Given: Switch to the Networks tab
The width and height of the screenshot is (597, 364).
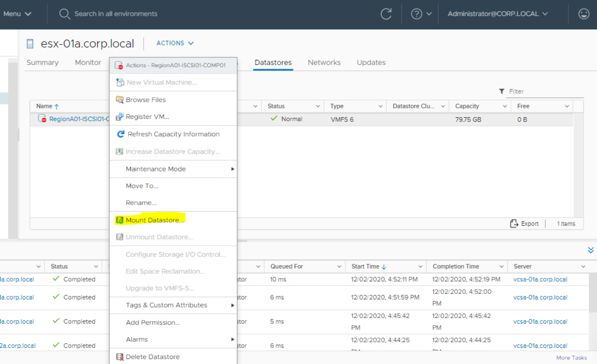Looking at the screenshot, I should (324, 62).
